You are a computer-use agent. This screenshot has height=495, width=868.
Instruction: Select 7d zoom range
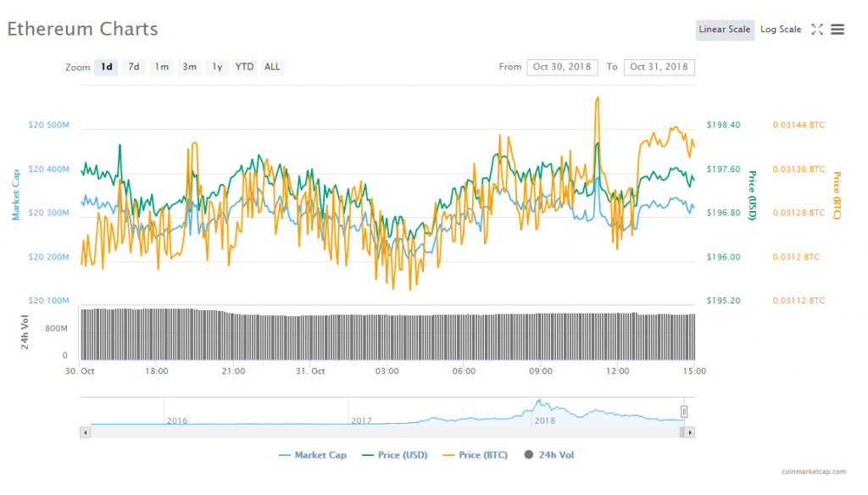click(134, 67)
